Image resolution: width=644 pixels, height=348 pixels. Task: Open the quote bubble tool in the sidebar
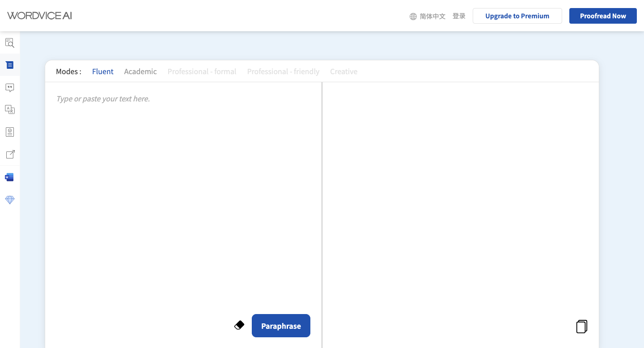[10, 88]
